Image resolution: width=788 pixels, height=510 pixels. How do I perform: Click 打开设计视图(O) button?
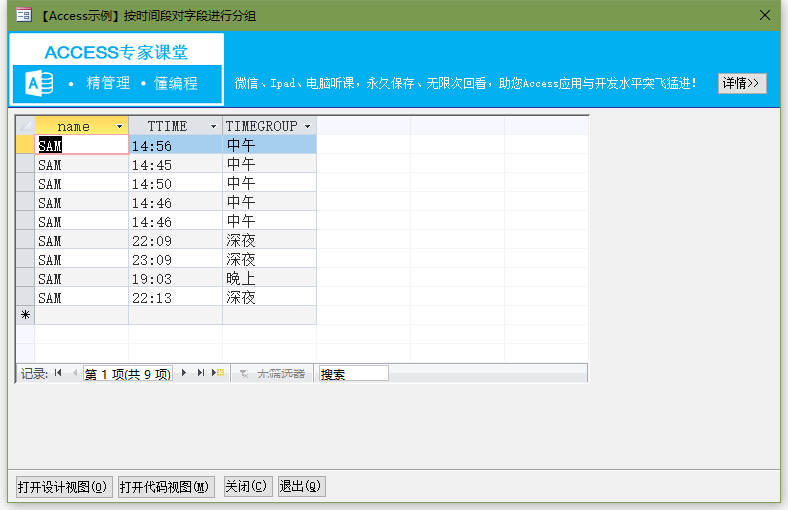click(64, 486)
